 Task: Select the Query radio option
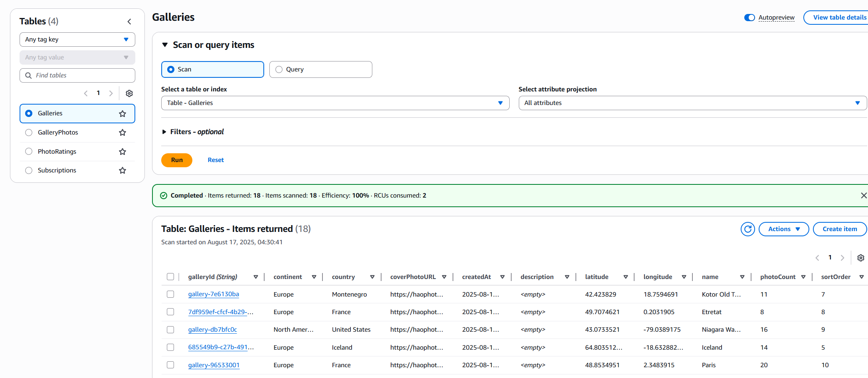[x=279, y=69]
